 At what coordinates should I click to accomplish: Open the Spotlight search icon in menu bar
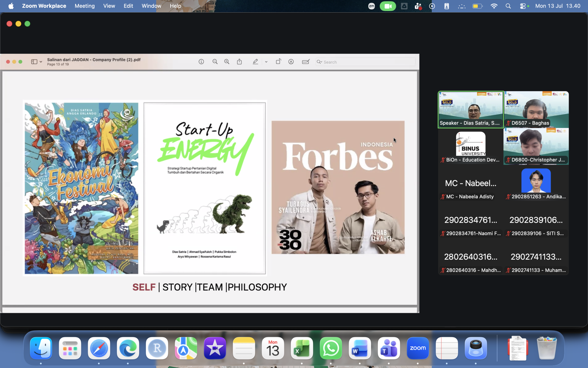[x=508, y=6]
